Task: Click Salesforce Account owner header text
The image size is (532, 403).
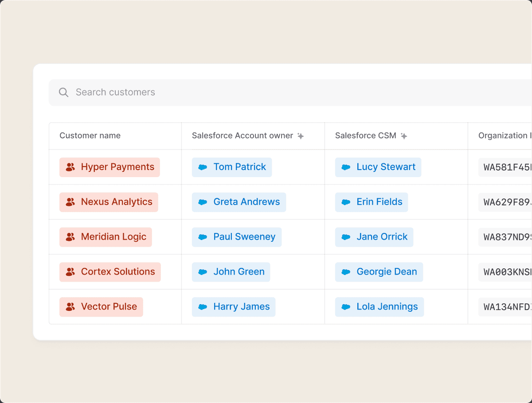Action: [243, 136]
